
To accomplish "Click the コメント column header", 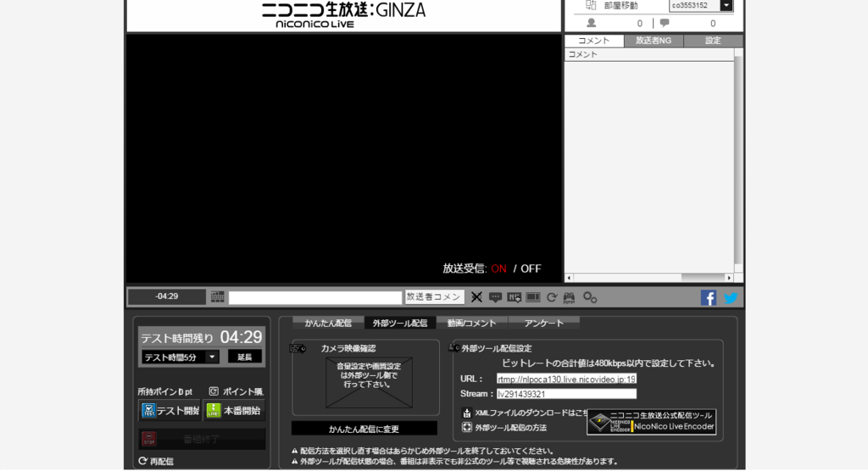I will tap(648, 54).
